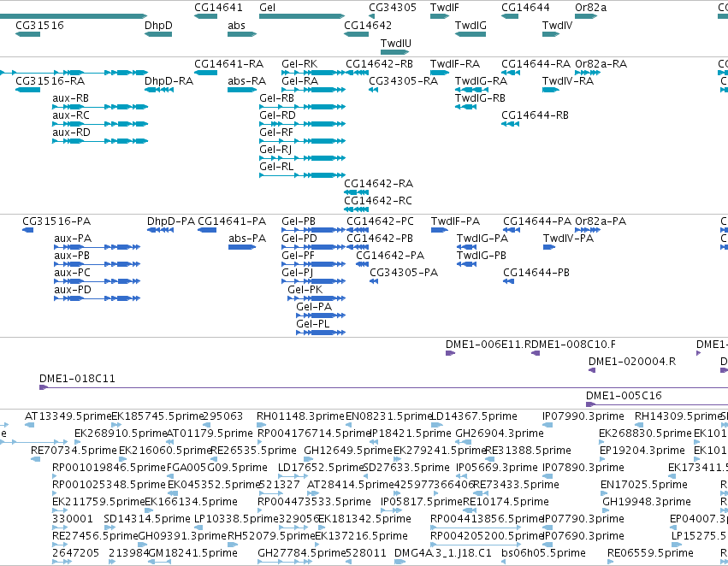Click the CG14642 gene label
The height and width of the screenshot is (566, 728).
(x=368, y=25)
